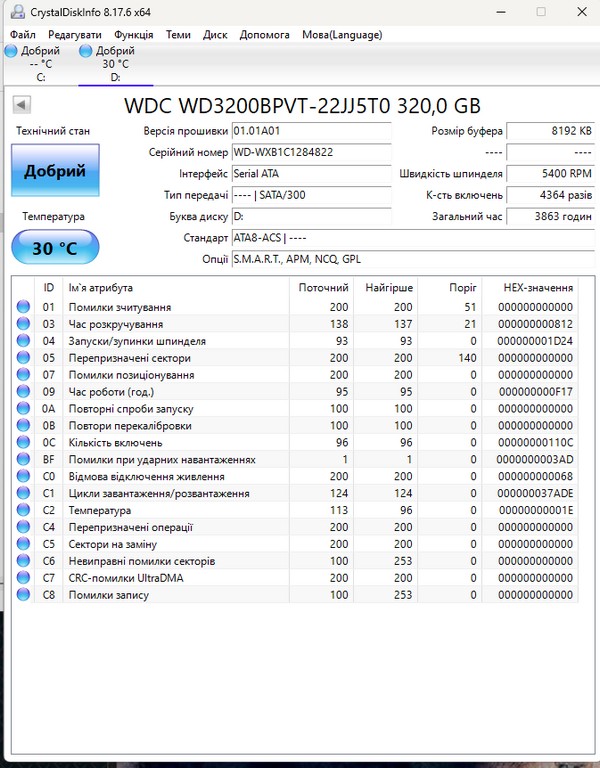Screen dimensions: 600x768
Task: Open the Файл menu
Action: pyautogui.click(x=22, y=34)
